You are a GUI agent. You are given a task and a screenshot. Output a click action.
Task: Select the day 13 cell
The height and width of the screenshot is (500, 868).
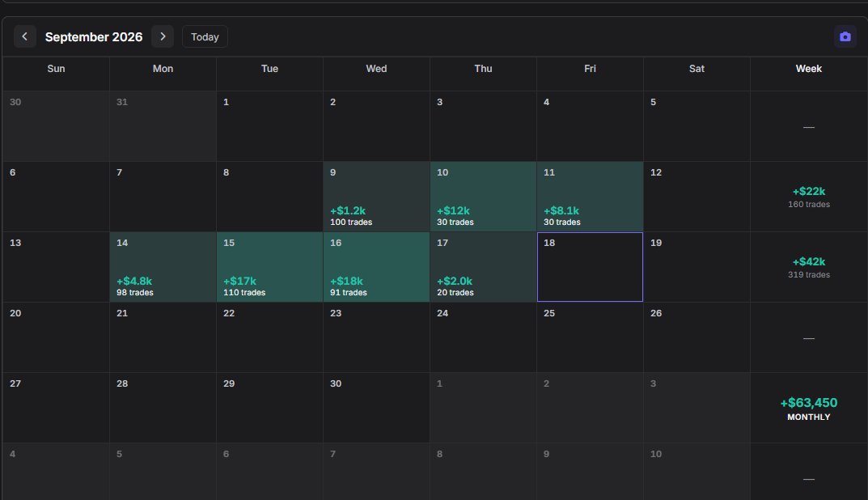point(56,267)
